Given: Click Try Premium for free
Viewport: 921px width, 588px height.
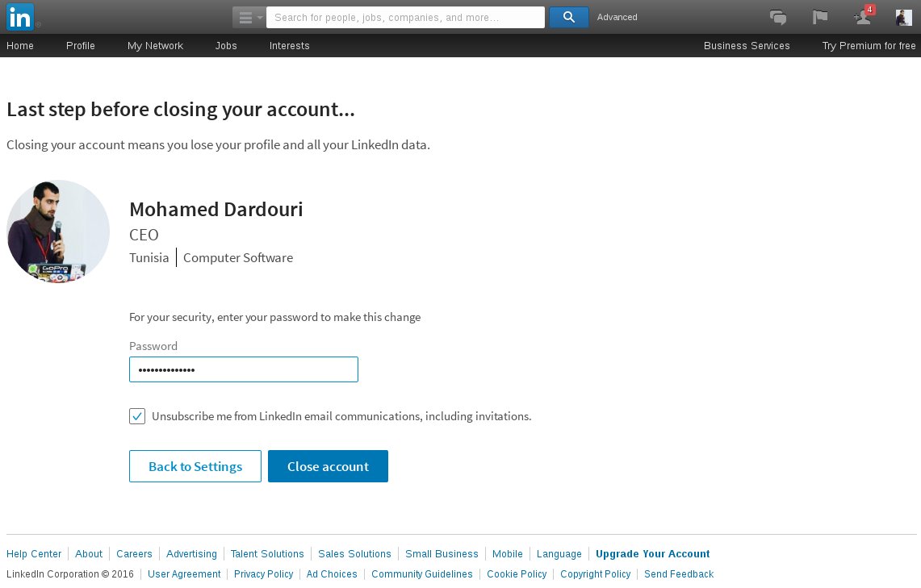Looking at the screenshot, I should click(869, 46).
